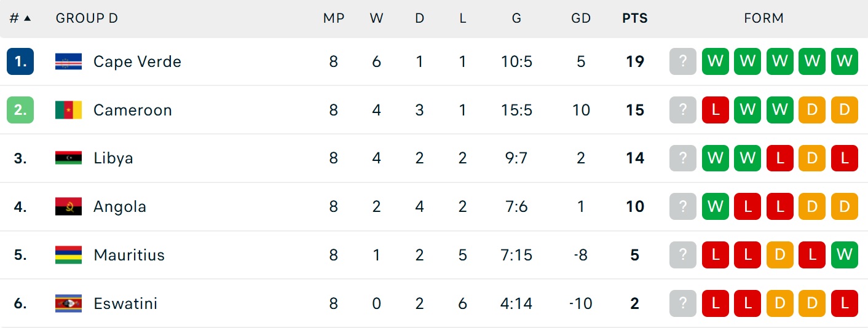The width and height of the screenshot is (868, 328).
Task: Click the Cape Verde flag icon
Action: click(x=68, y=61)
